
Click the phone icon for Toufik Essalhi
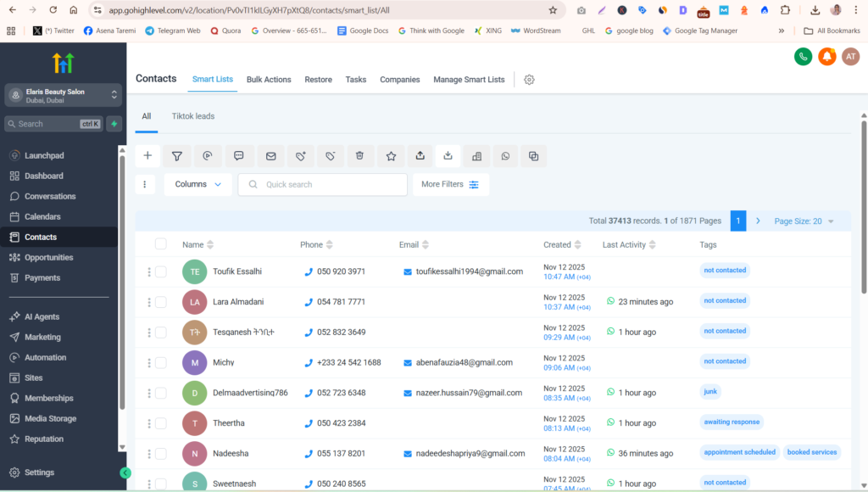coord(309,272)
